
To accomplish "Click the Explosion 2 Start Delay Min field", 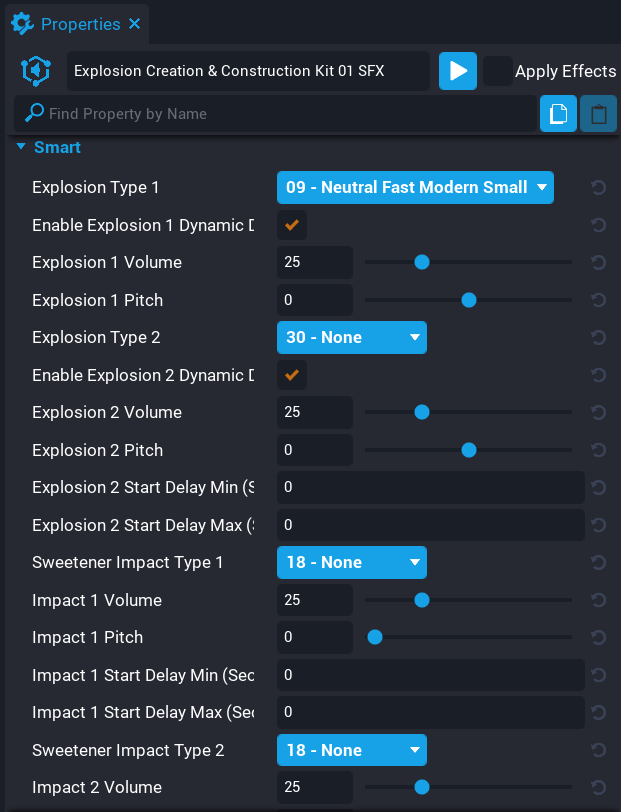I will [430, 487].
